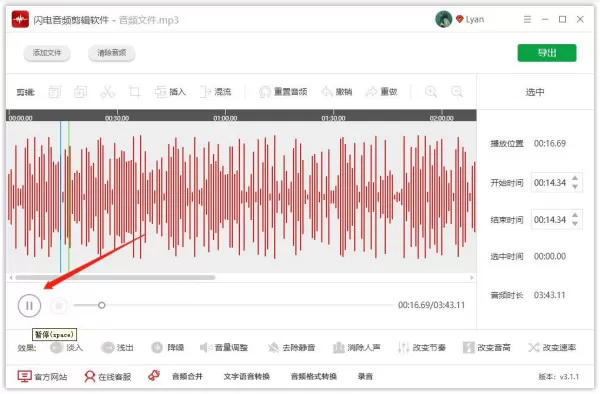Click the 选中时间 value 00:00.00
This screenshot has height=394, width=600.
point(550,256)
